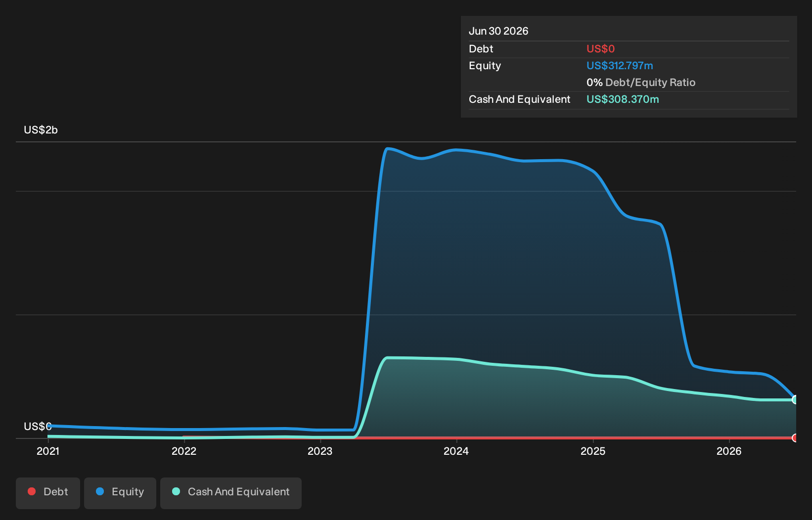Select the 2025 x-axis label
The height and width of the screenshot is (520, 812).
coord(593,451)
